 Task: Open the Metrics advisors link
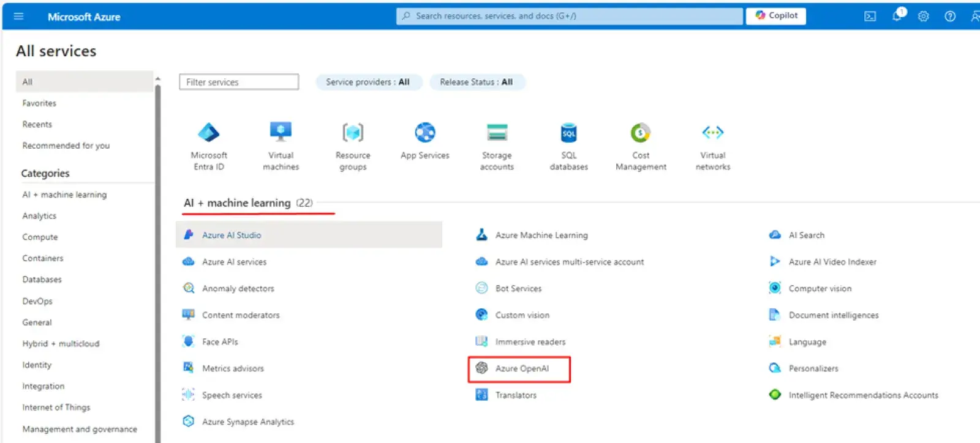pos(233,368)
